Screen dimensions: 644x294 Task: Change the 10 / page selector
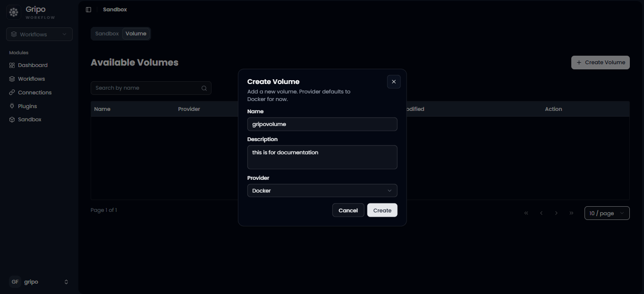coord(607,213)
